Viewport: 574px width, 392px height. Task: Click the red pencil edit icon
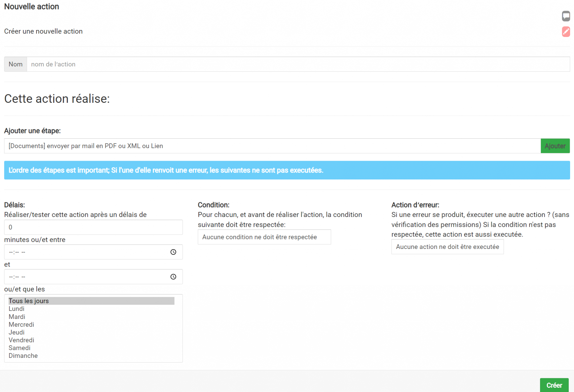(x=566, y=32)
